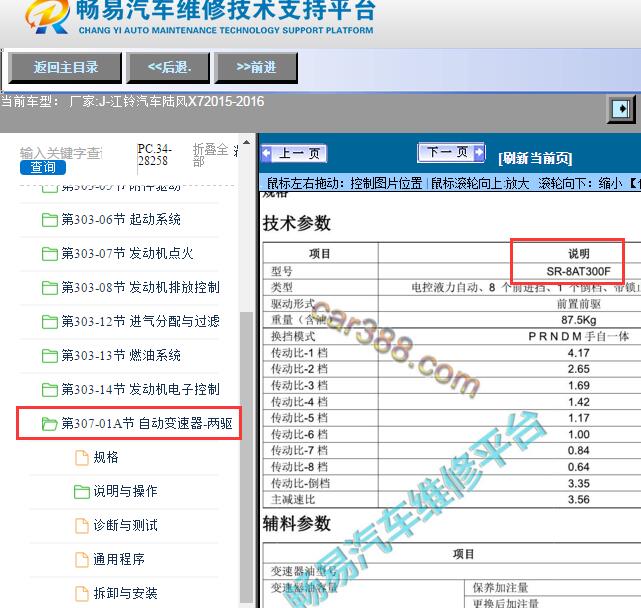
Task: Click the 返回主目录 button
Action: pyautogui.click(x=65, y=67)
